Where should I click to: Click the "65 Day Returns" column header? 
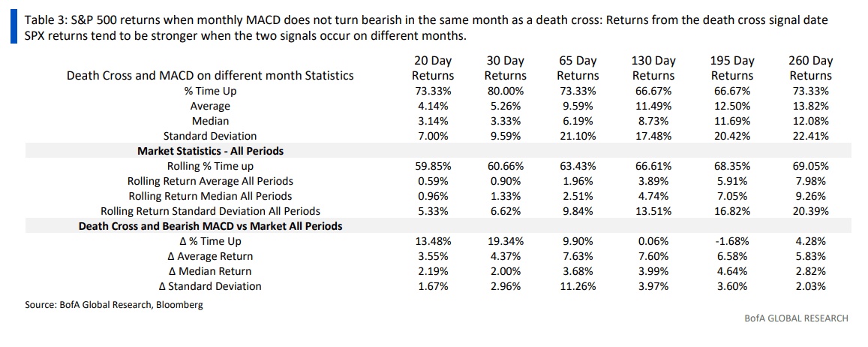(x=578, y=68)
